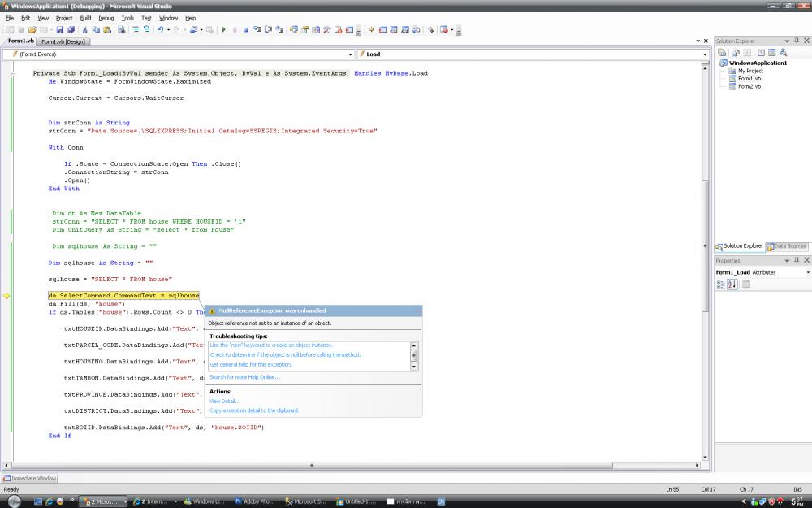Pin the Solution Explorer panel with auto-hide

797,41
